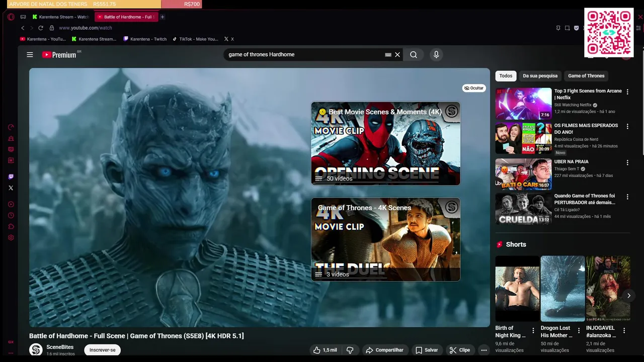
Task: Click the Top 3 Fight Scenes from Arcane thumbnail
Action: (523, 104)
